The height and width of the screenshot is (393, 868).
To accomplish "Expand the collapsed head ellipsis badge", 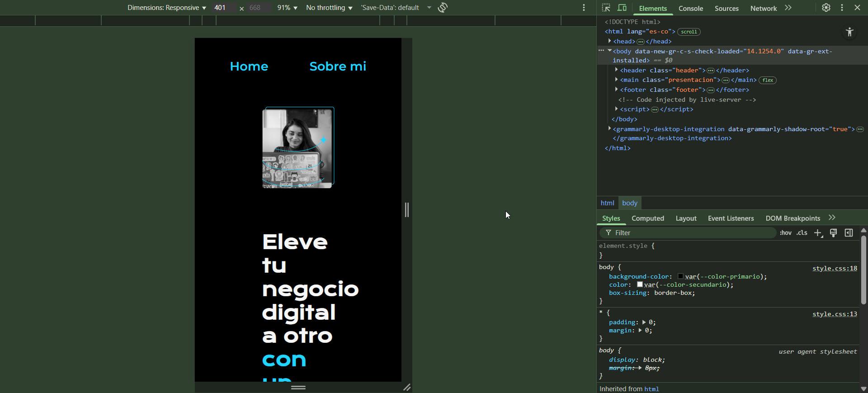I will [640, 41].
